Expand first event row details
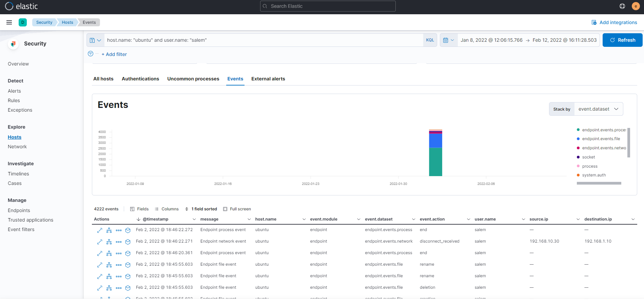Image resolution: width=644 pixels, height=303 pixels. [x=100, y=230]
